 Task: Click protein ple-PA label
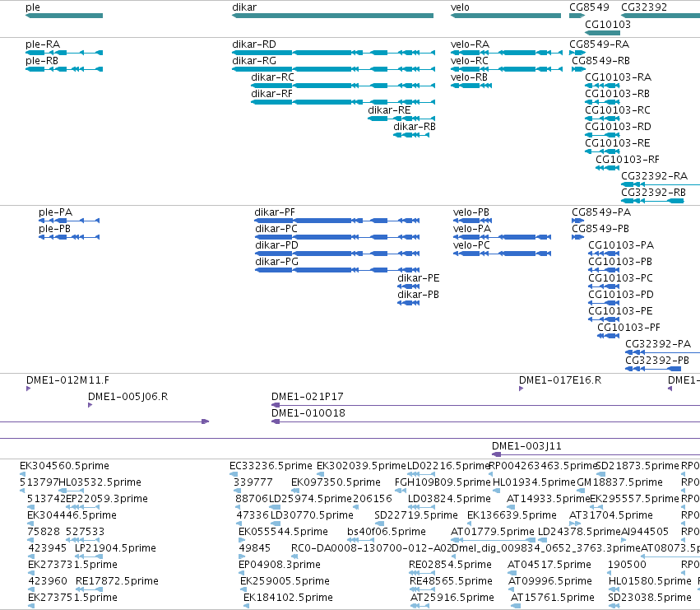(55, 212)
